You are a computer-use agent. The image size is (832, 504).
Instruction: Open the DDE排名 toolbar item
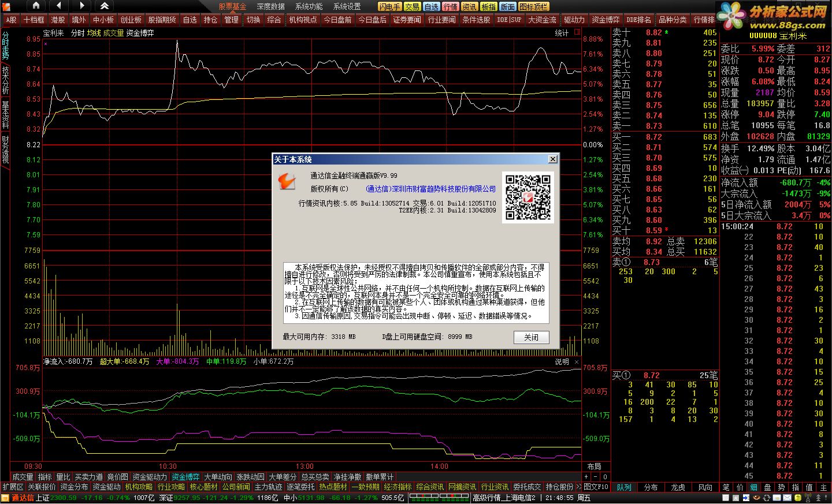(x=638, y=20)
